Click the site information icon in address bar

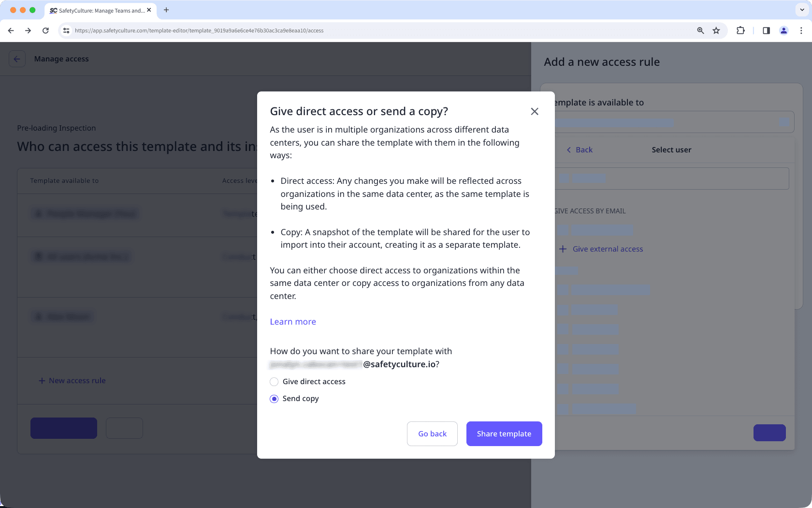click(x=66, y=30)
